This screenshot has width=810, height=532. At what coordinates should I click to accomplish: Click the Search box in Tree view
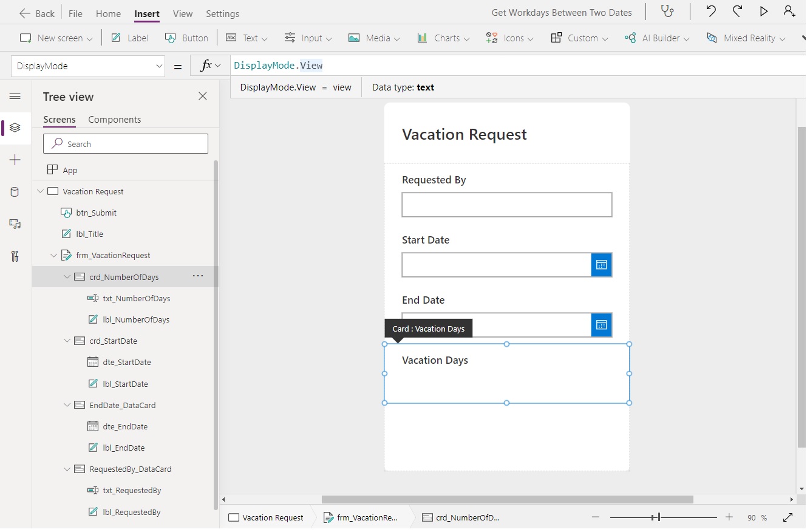point(125,143)
